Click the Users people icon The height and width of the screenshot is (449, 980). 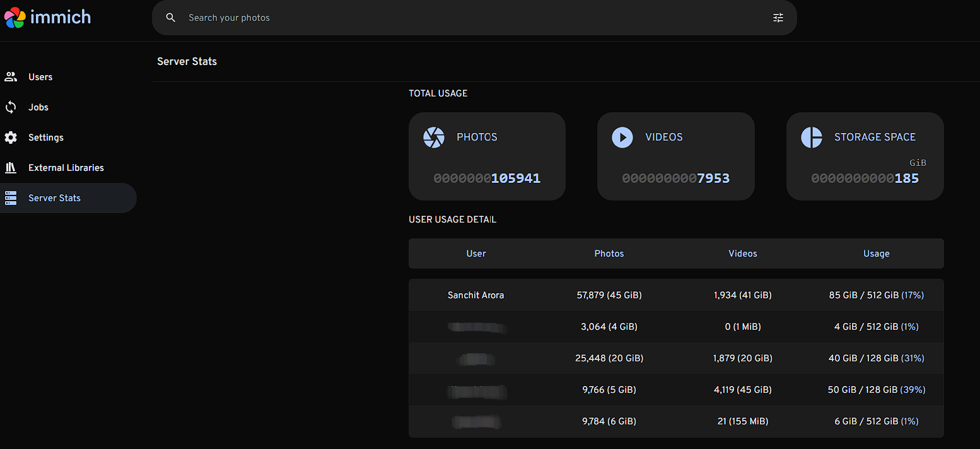tap(11, 77)
